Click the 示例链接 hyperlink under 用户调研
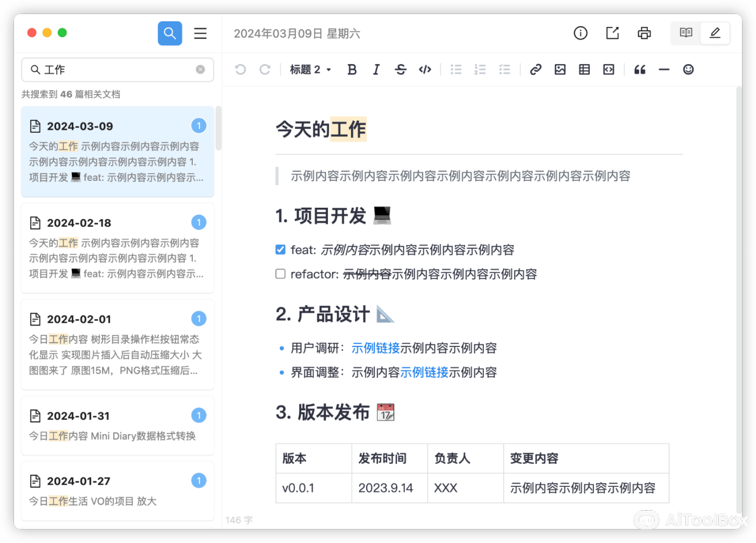756x543 pixels. 376,348
